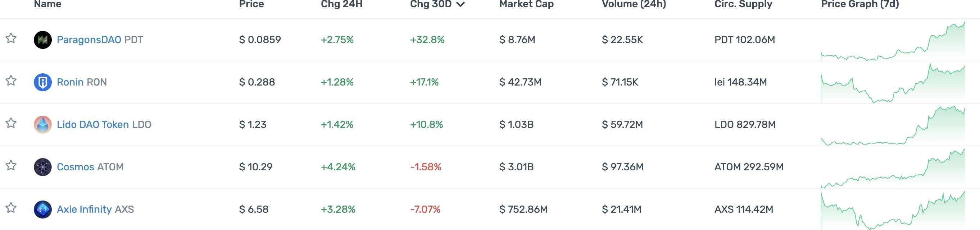Sort table by Volume (24h) header

634,4
